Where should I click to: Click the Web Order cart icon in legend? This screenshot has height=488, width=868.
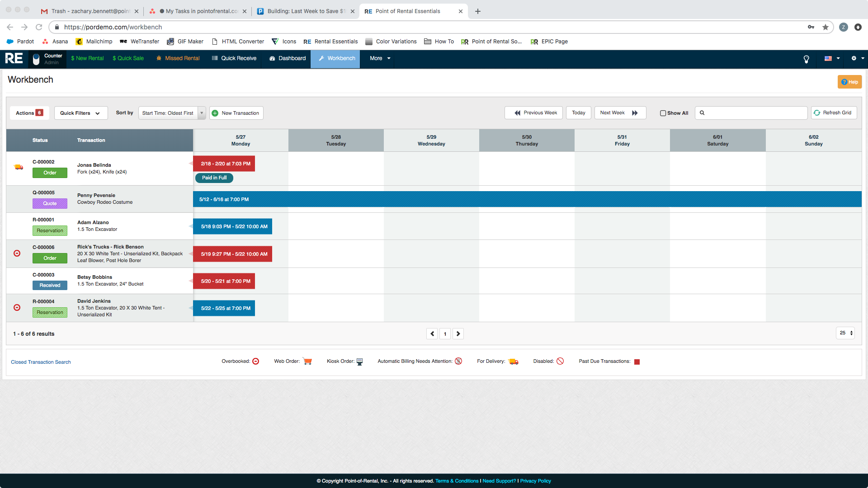pyautogui.click(x=308, y=361)
